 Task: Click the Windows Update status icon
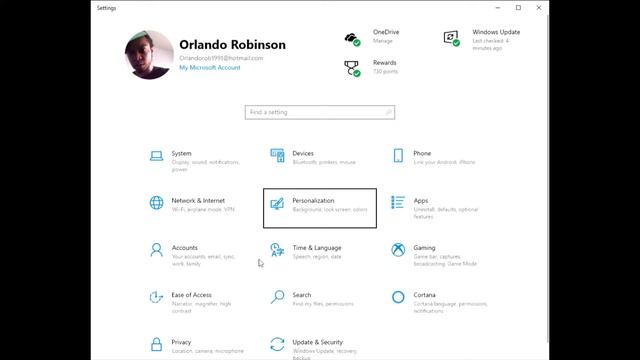(x=452, y=38)
